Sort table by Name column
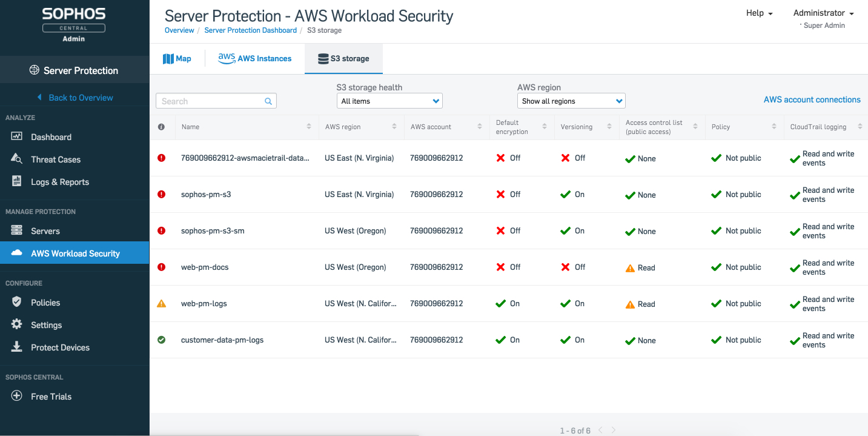 coord(247,127)
